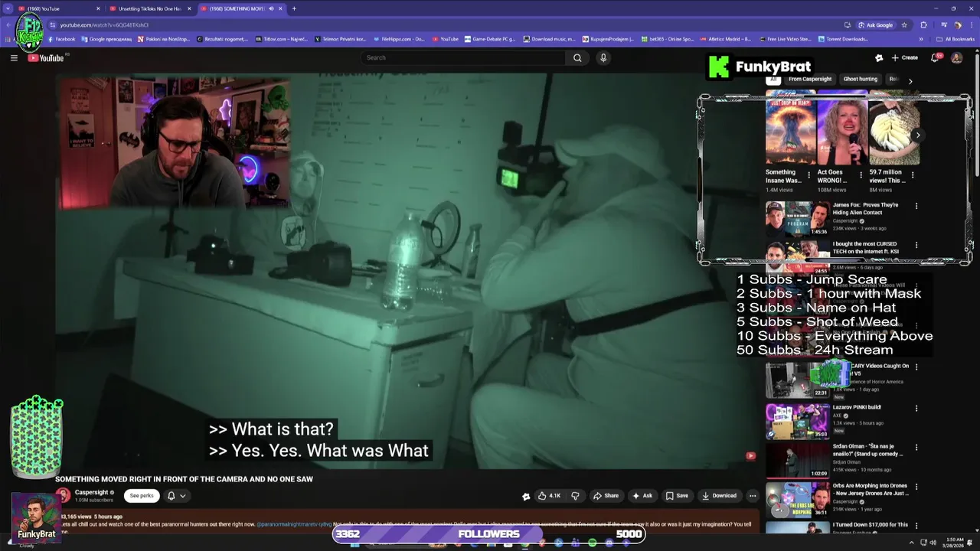Open options for James Fox video
Screen dimensions: 980x551
coord(916,206)
